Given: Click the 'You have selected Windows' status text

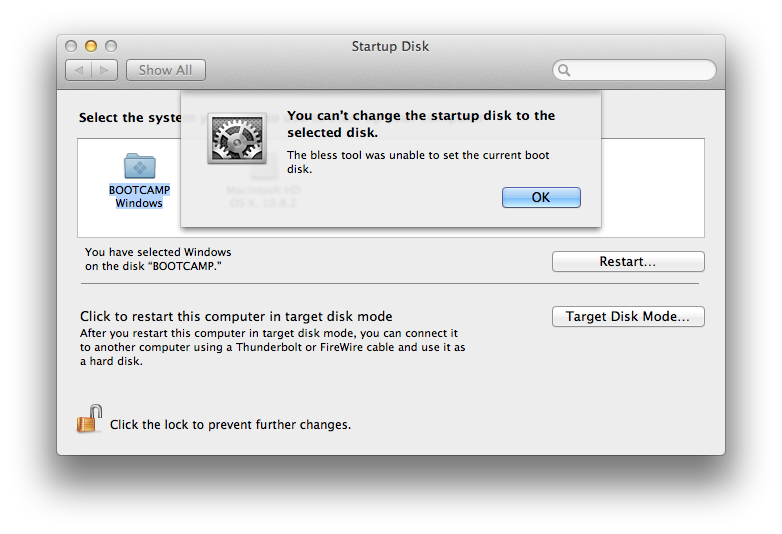Looking at the screenshot, I should (x=158, y=259).
